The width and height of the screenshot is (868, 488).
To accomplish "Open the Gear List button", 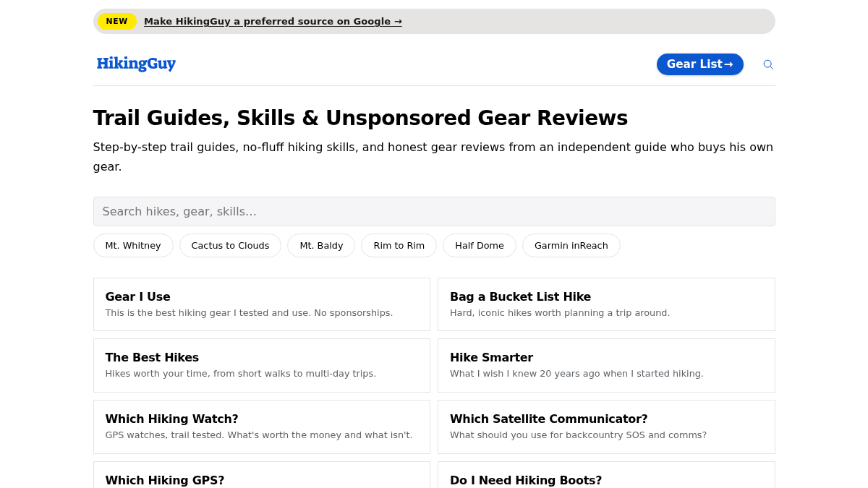I will [x=699, y=64].
